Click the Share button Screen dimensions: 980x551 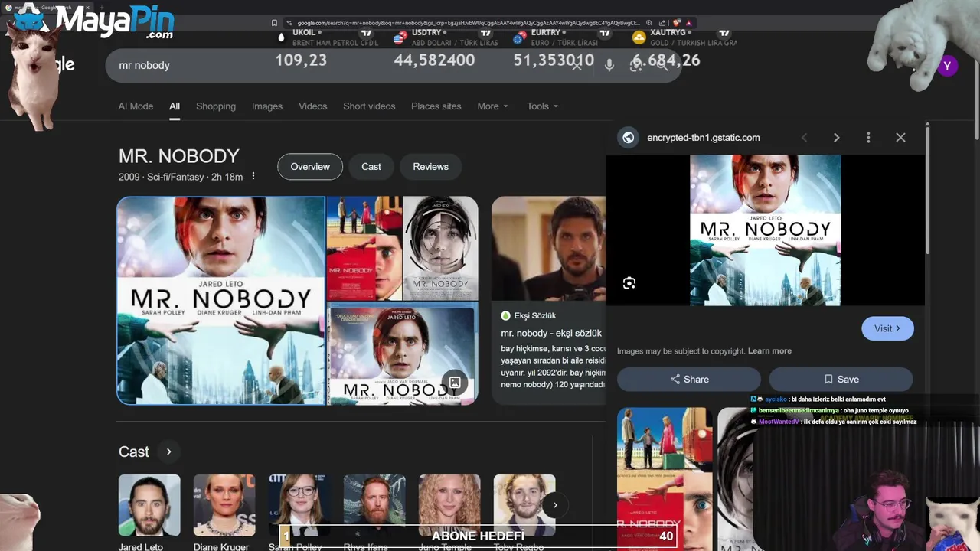(x=689, y=380)
